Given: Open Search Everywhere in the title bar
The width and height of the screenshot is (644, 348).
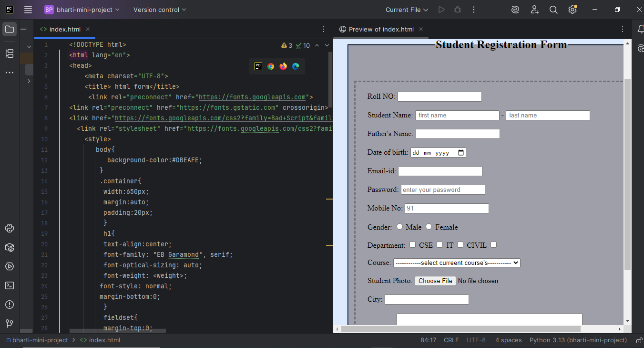Looking at the screenshot, I should coord(553,9).
